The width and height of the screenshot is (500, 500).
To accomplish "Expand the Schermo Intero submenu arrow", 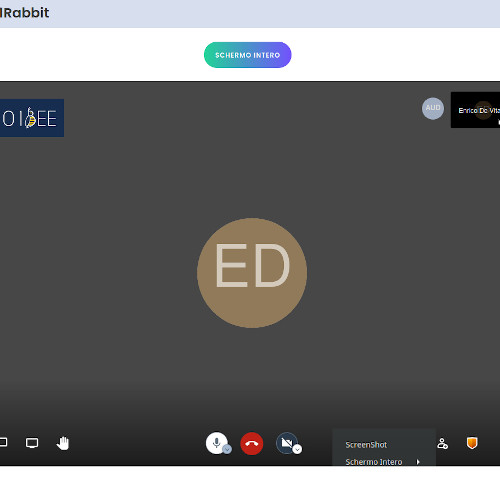I will 418,462.
